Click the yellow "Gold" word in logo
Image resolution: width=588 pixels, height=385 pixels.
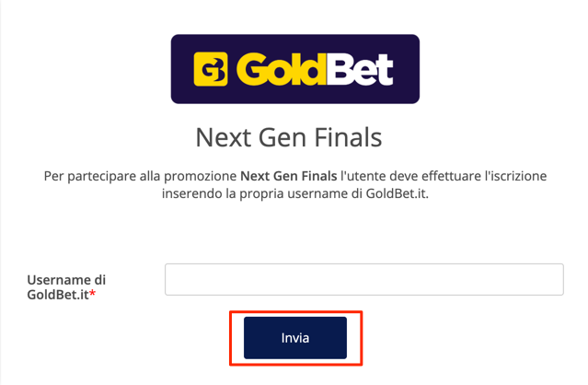point(282,69)
